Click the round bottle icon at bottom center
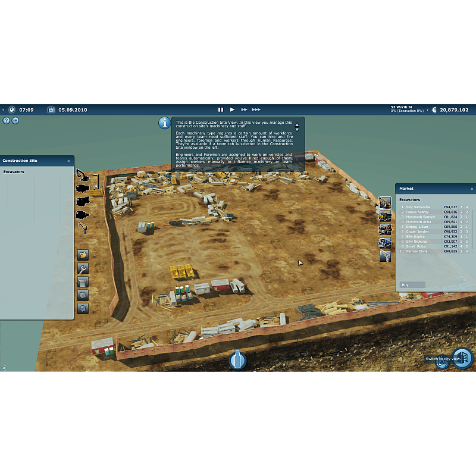 click(237, 360)
